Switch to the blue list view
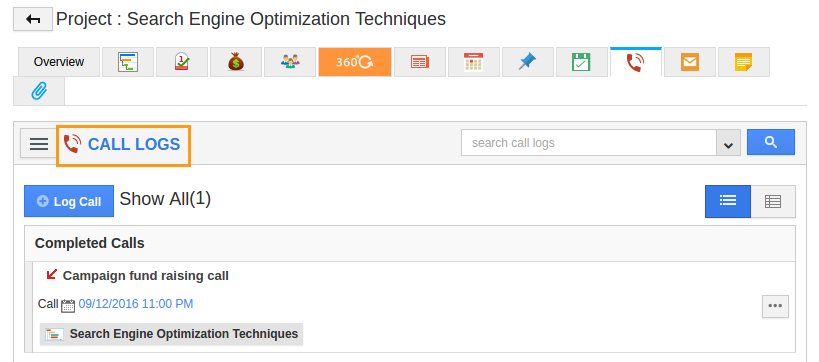The height and width of the screenshot is (362, 819). click(728, 201)
